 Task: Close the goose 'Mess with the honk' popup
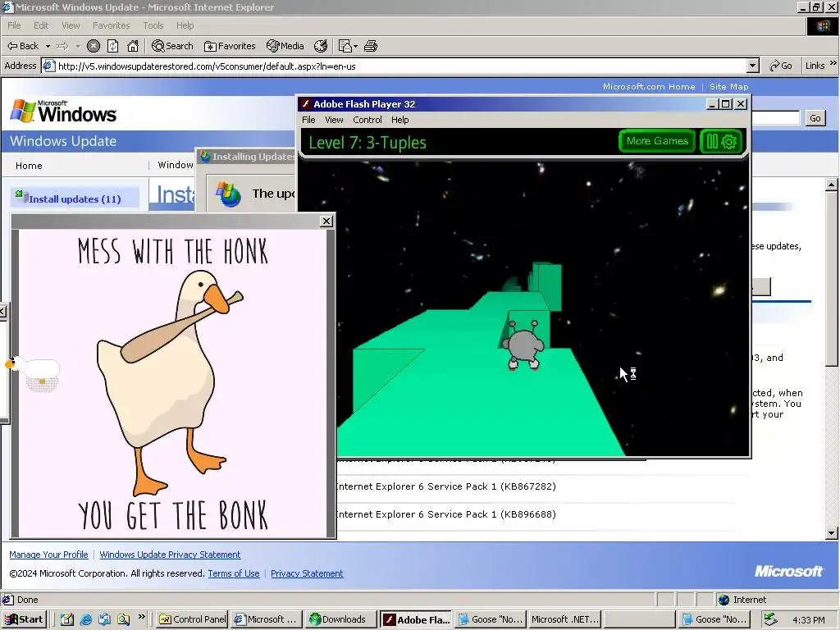pos(326,221)
